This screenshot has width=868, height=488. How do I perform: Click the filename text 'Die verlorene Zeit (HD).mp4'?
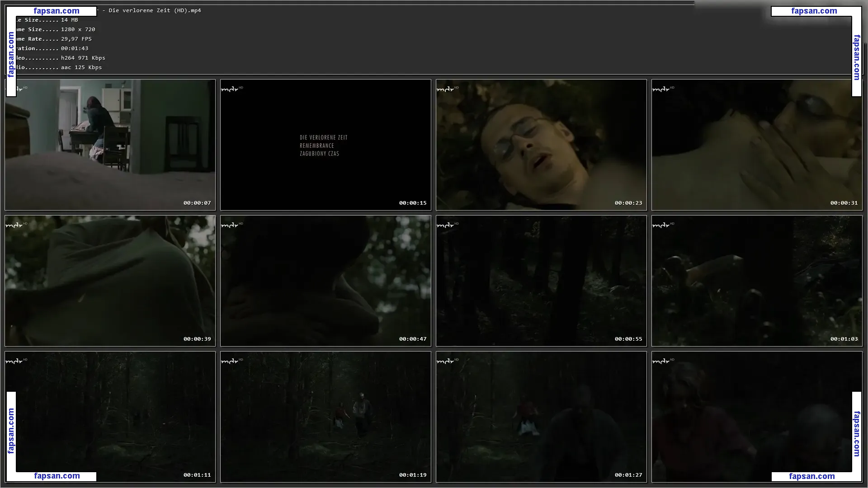(x=155, y=10)
